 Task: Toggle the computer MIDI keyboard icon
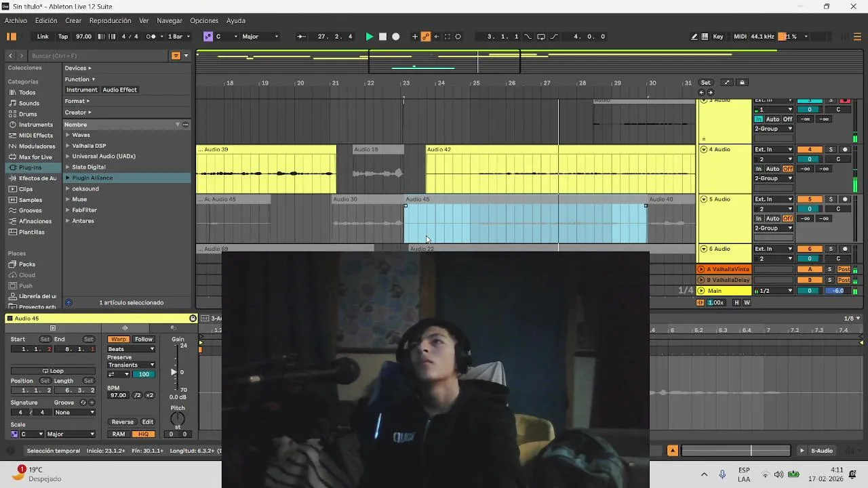click(705, 37)
